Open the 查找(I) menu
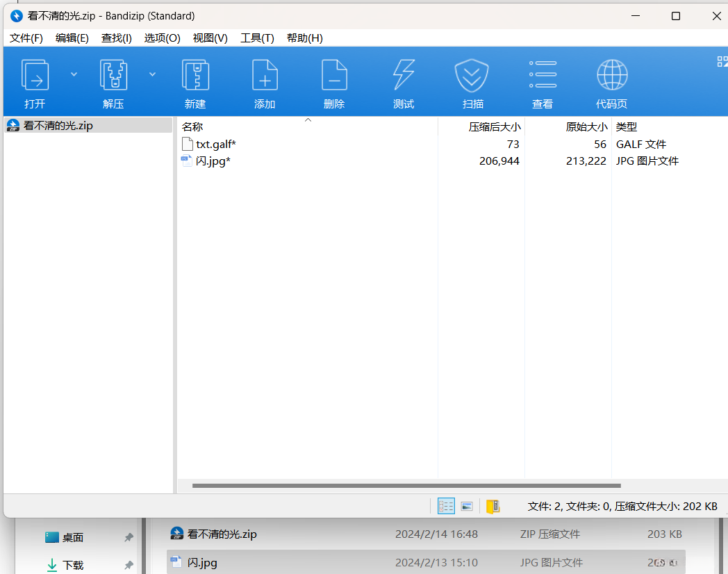 (x=117, y=38)
